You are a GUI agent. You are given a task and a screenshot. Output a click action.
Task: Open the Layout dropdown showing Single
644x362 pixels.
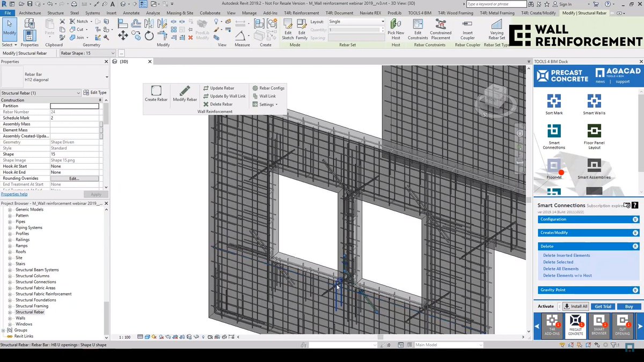(356, 21)
